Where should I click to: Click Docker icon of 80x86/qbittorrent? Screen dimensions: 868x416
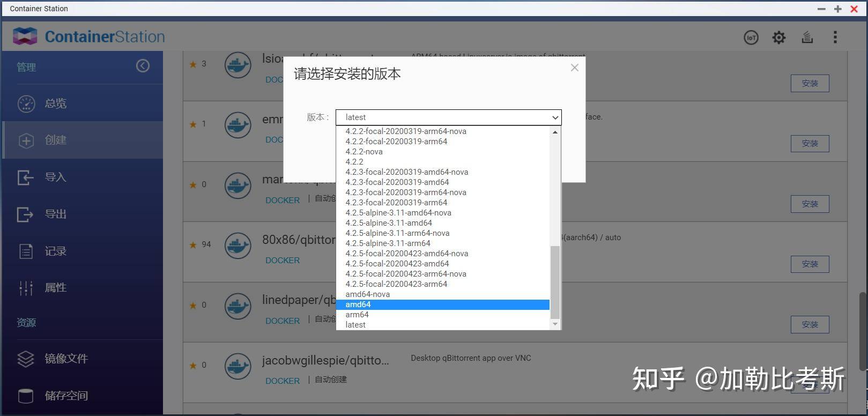point(238,246)
